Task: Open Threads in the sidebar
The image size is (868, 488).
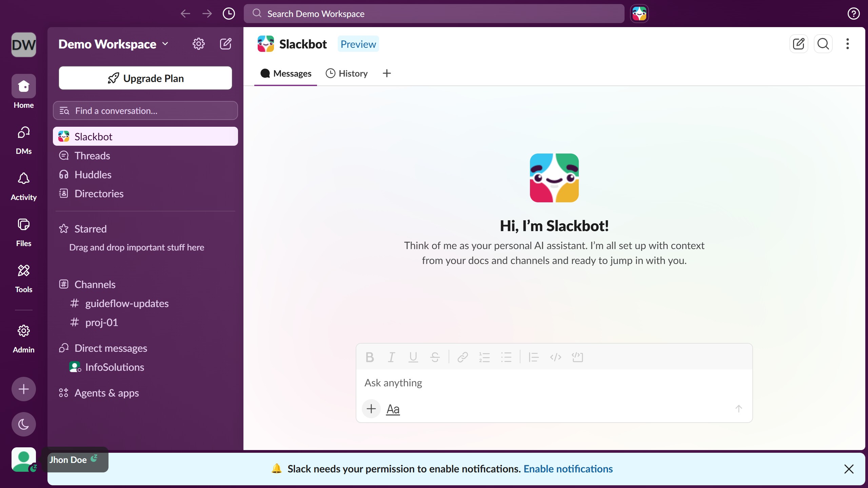Action: pyautogui.click(x=145, y=155)
